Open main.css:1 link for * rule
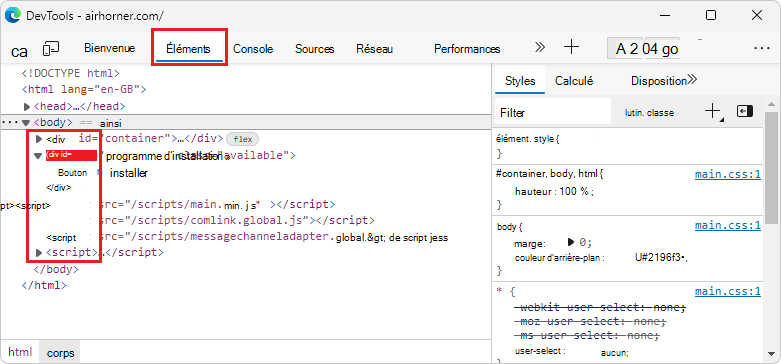This screenshot has width=781, height=364. click(x=728, y=291)
